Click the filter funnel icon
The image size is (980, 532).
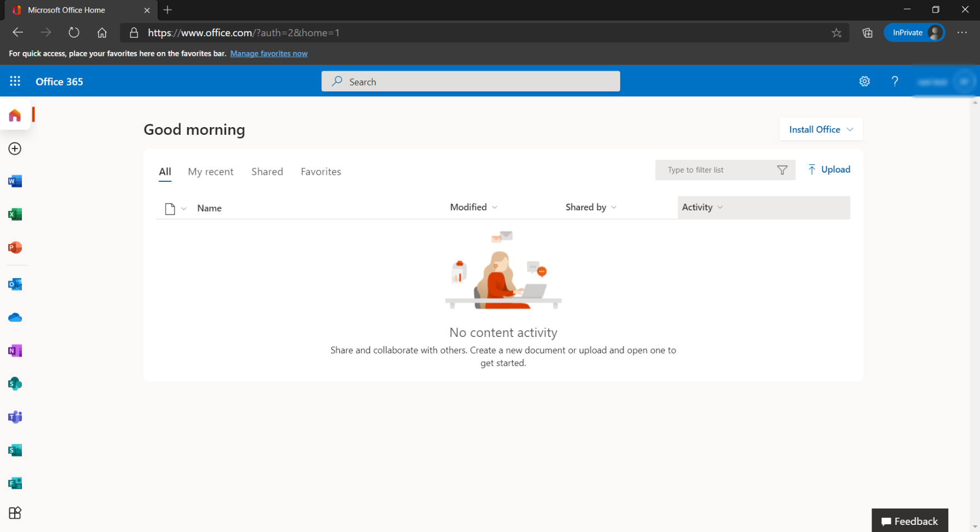782,170
